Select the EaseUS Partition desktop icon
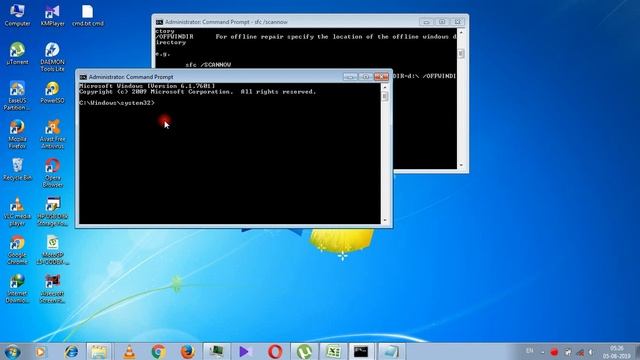The width and height of the screenshot is (640, 360). [17, 96]
